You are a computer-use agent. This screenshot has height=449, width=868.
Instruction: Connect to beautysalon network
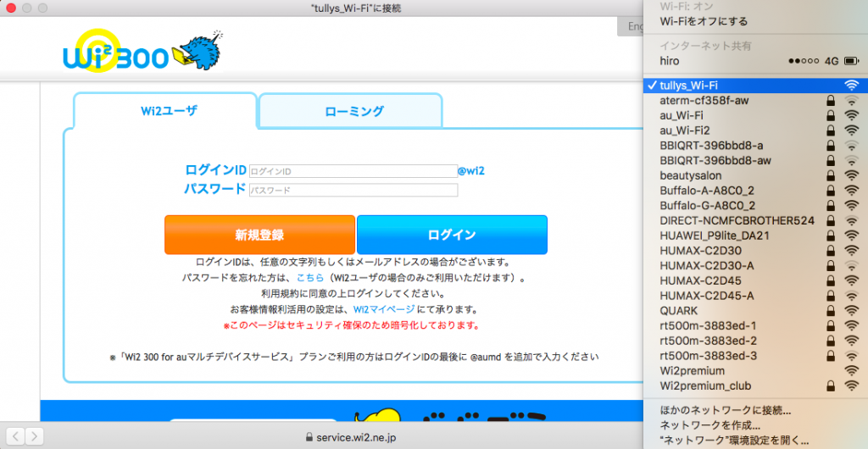(756, 175)
